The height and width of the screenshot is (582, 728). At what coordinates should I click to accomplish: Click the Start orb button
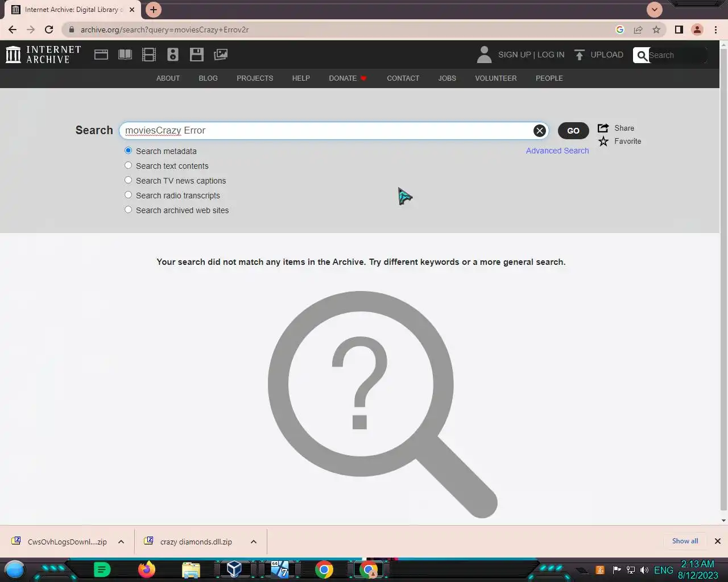pos(15,569)
